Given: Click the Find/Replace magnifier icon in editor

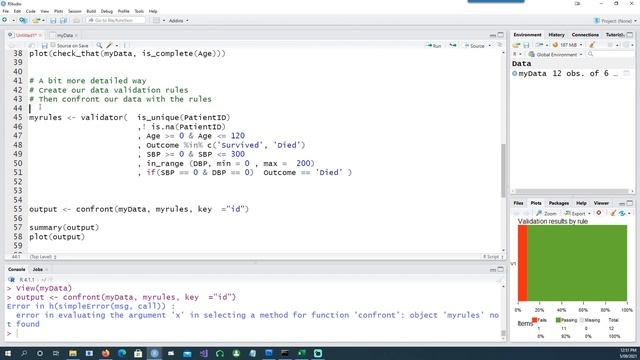Looking at the screenshot, I should 99,45.
